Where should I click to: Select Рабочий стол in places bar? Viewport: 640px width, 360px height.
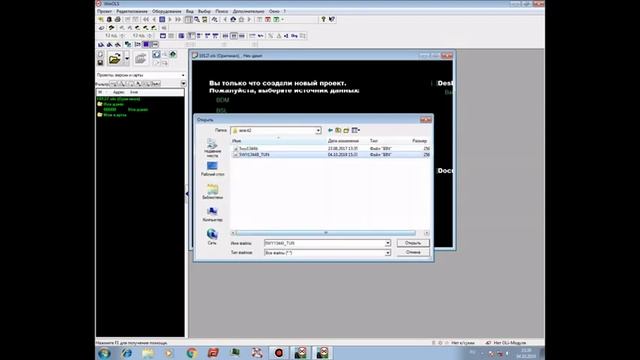pyautogui.click(x=212, y=169)
